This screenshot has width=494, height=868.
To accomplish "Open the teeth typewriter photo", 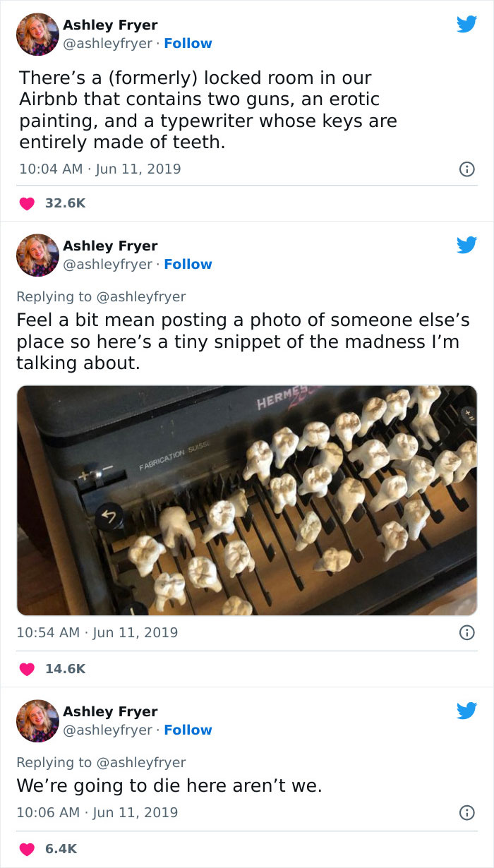I will point(247,500).
